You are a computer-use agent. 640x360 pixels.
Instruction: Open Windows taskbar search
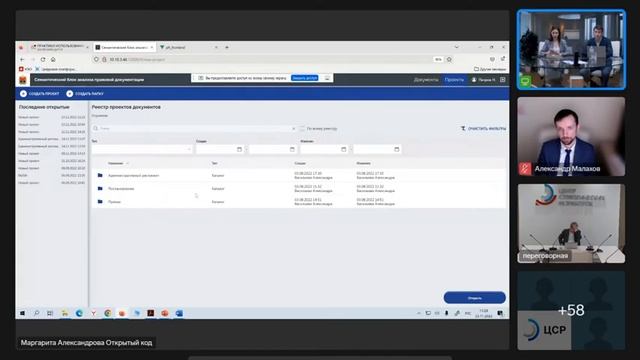click(36, 313)
